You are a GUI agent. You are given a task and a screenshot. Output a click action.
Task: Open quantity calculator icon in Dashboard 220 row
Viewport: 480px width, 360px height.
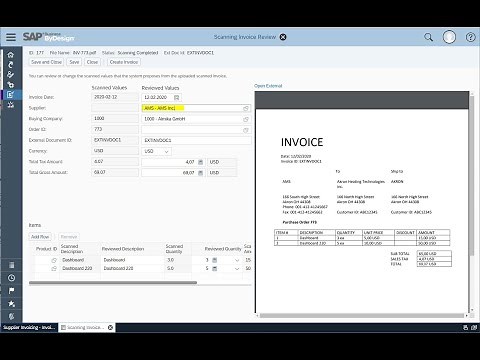click(x=215, y=268)
